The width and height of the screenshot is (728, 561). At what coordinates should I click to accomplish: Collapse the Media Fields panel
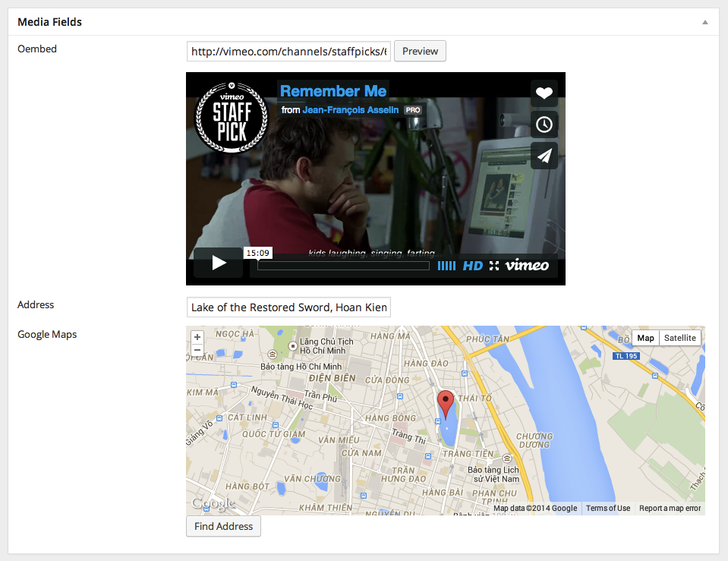click(x=704, y=22)
